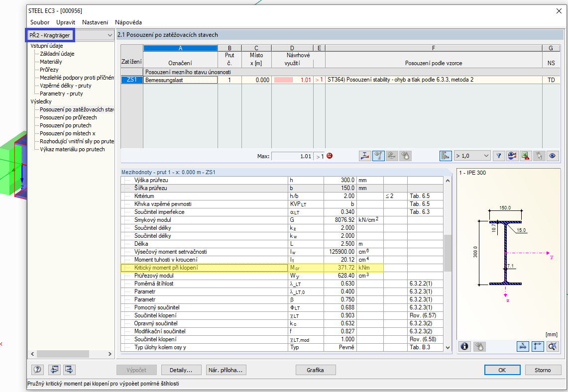Toggle show dimensions in cross-section preview
The height and width of the screenshot is (392, 568).
coord(523,346)
